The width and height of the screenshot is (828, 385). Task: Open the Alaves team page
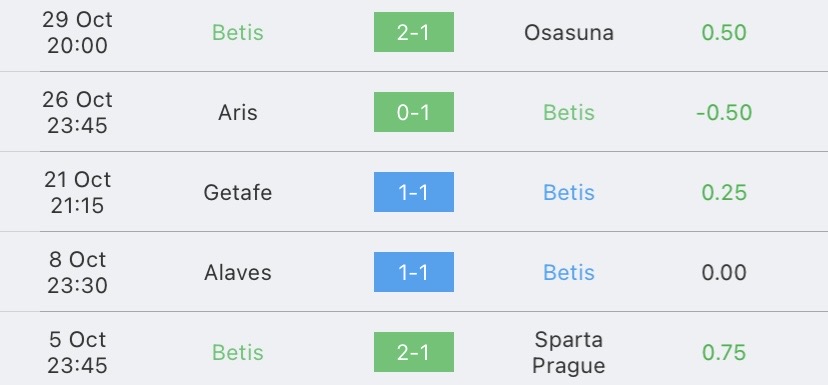tap(238, 273)
